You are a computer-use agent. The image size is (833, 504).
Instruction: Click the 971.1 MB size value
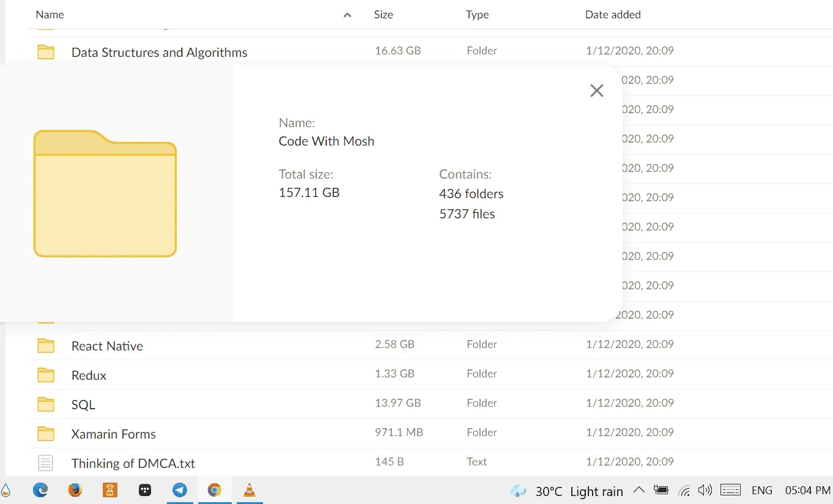(399, 432)
